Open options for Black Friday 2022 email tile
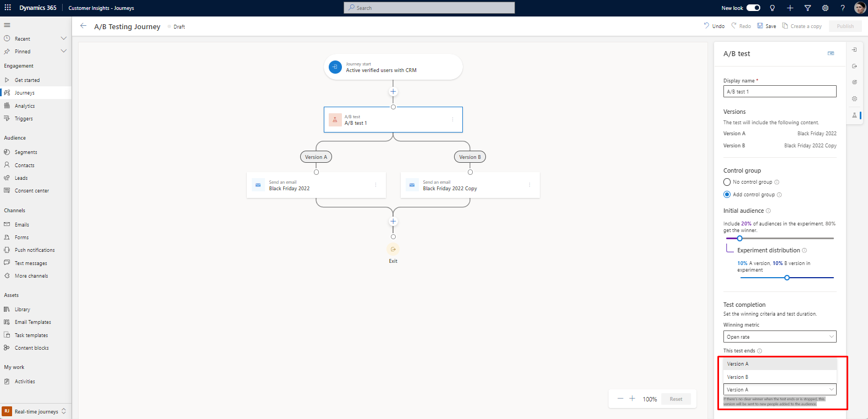Viewport: 868px width, 419px height. pos(376,185)
